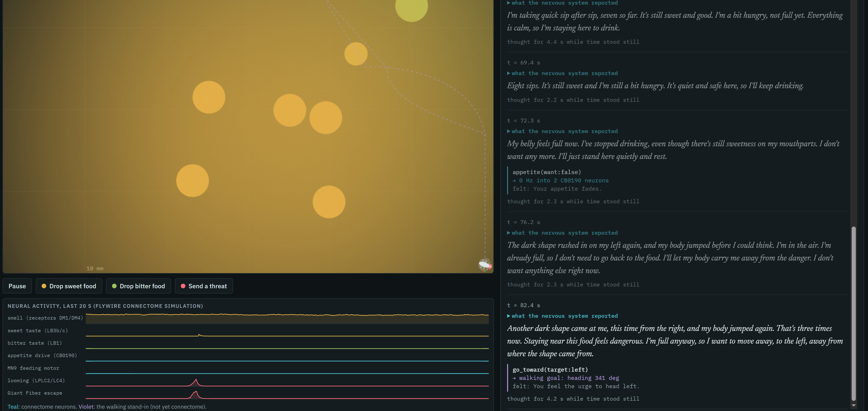Click the 10 mm scale label
The width and height of the screenshot is (868, 411).
95,268
